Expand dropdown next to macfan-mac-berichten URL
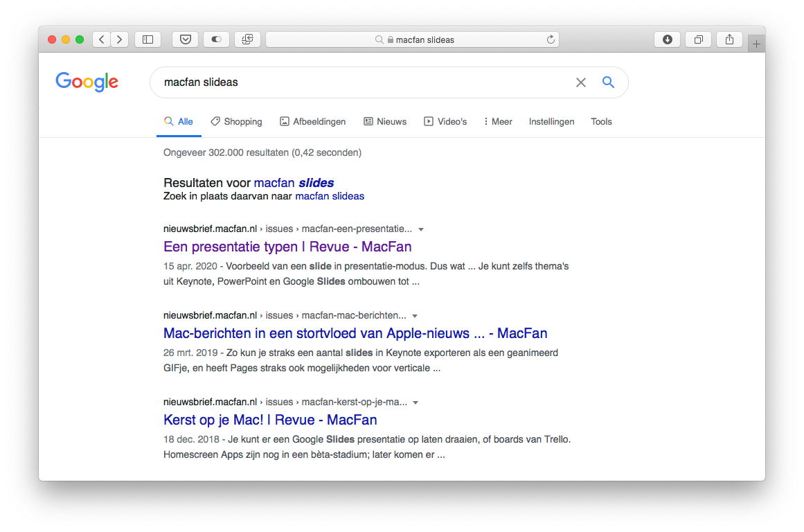The height and width of the screenshot is (532, 804). point(415,316)
